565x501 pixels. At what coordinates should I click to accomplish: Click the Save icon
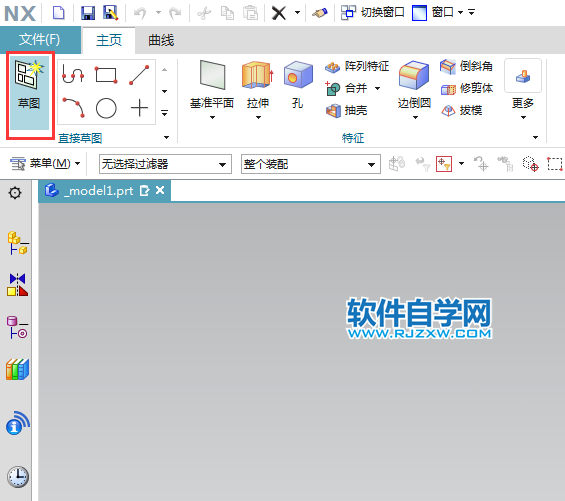point(88,13)
